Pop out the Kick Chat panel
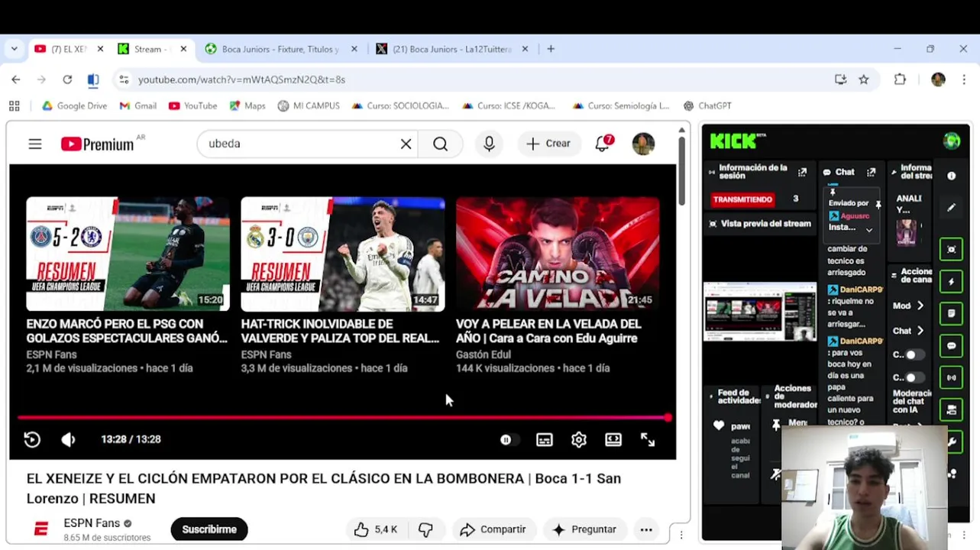Image resolution: width=980 pixels, height=550 pixels. tap(871, 173)
